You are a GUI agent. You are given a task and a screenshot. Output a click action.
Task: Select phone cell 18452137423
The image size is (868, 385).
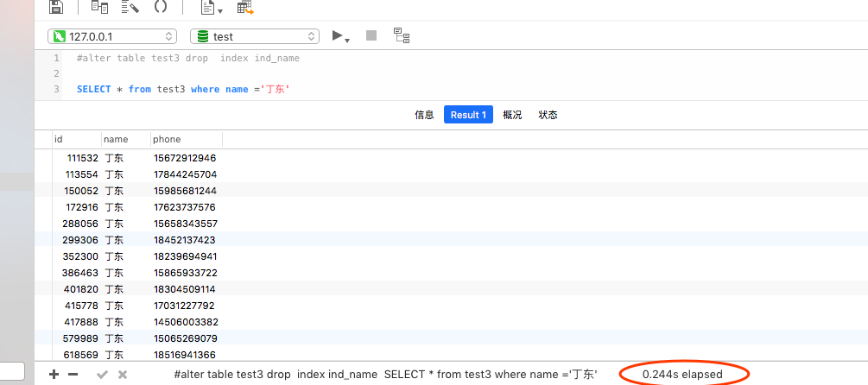[x=185, y=240]
